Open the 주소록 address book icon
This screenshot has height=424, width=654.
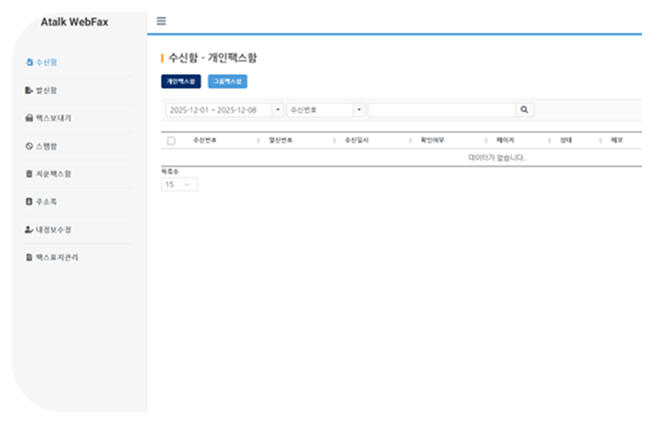[x=29, y=202]
